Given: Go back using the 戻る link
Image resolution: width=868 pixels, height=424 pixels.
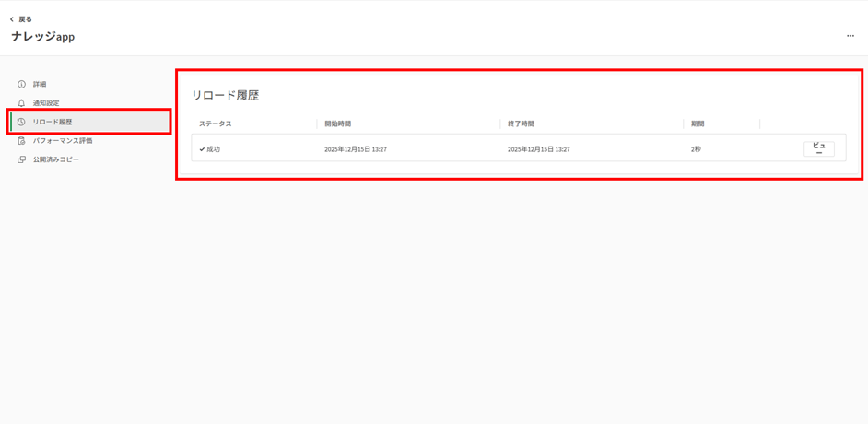Looking at the screenshot, I should click(25, 19).
